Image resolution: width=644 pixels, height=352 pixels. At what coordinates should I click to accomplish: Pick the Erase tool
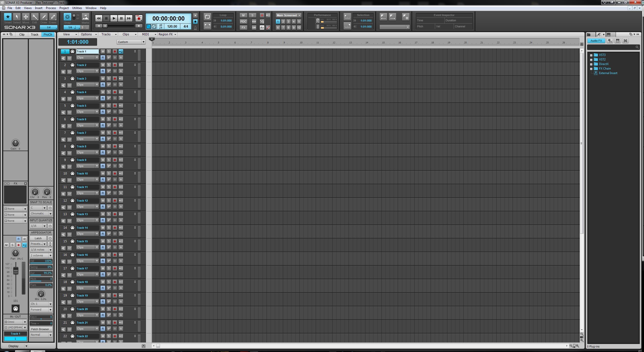pos(53,17)
